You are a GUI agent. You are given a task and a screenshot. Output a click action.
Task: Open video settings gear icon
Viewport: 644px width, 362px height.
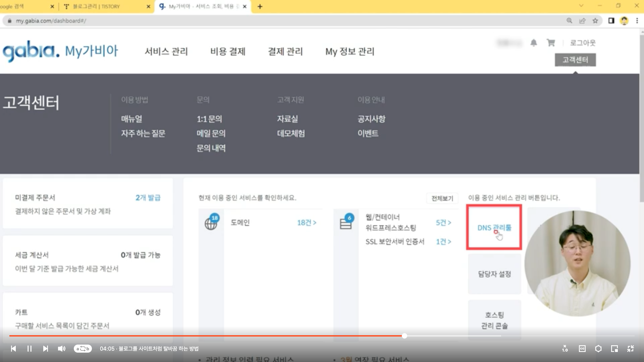pyautogui.click(x=598, y=349)
